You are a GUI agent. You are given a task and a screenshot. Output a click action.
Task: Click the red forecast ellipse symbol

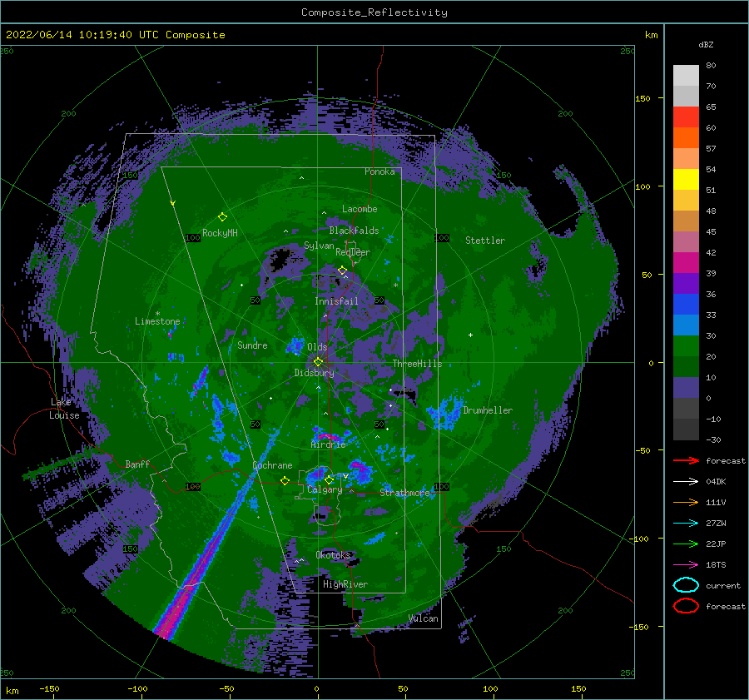pos(686,606)
